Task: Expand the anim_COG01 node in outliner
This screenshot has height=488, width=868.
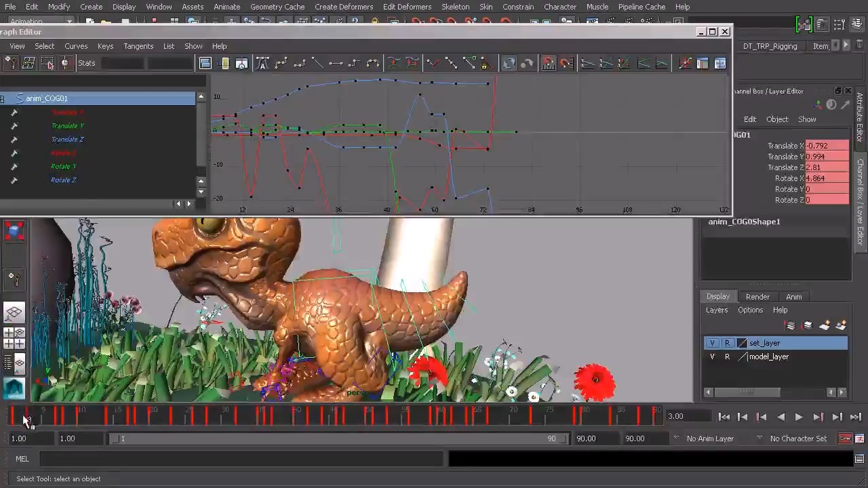Action: tap(2, 99)
